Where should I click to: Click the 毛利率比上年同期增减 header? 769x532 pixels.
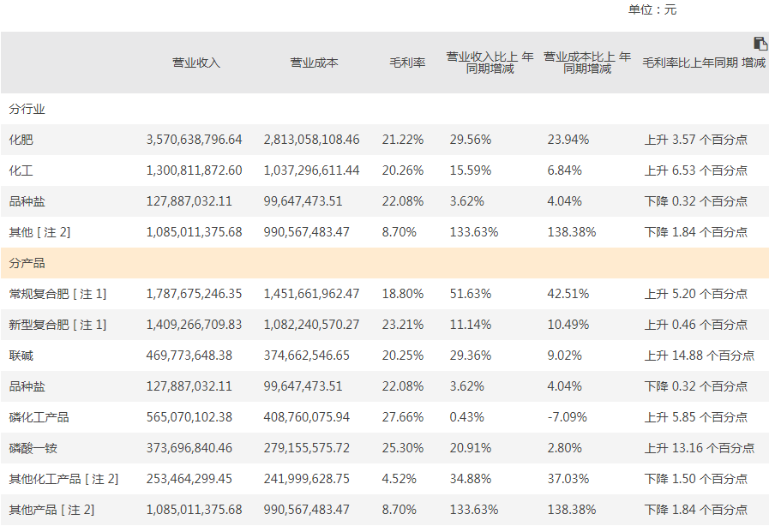pos(704,63)
